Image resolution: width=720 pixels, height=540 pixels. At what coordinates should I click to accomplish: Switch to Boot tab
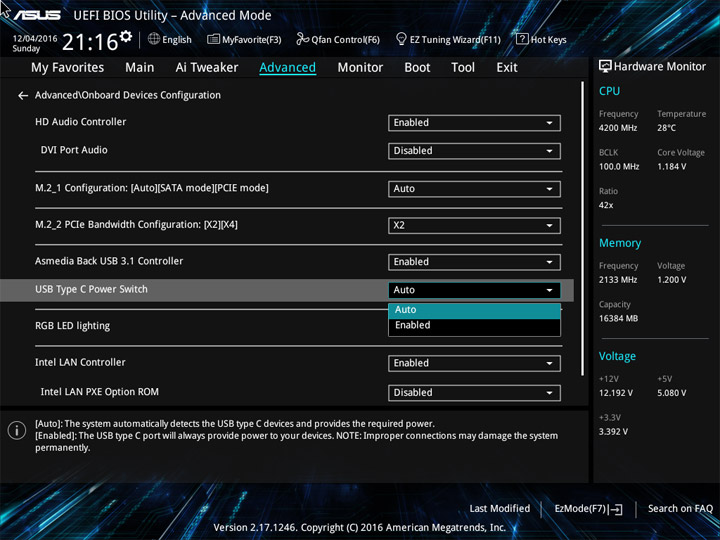(x=417, y=68)
